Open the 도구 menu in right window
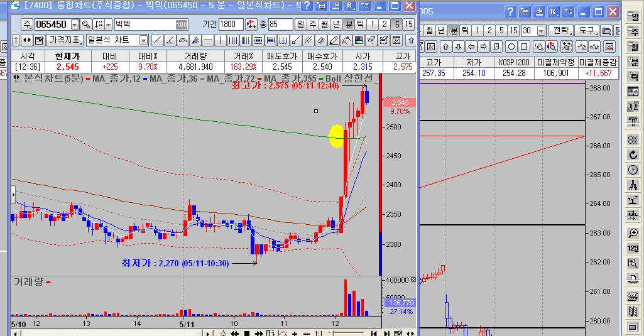Image resolution: width=644 pixels, height=336 pixels. [x=587, y=30]
